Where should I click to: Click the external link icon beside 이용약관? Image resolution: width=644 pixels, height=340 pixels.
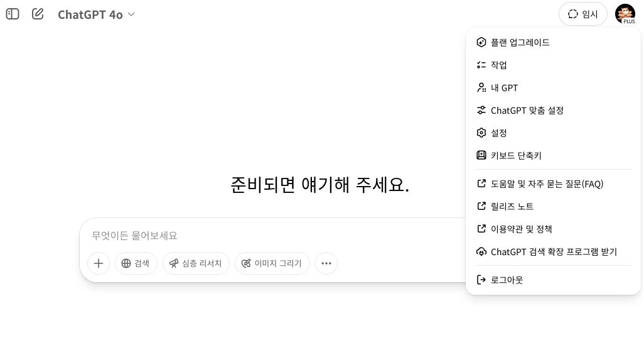tap(481, 229)
